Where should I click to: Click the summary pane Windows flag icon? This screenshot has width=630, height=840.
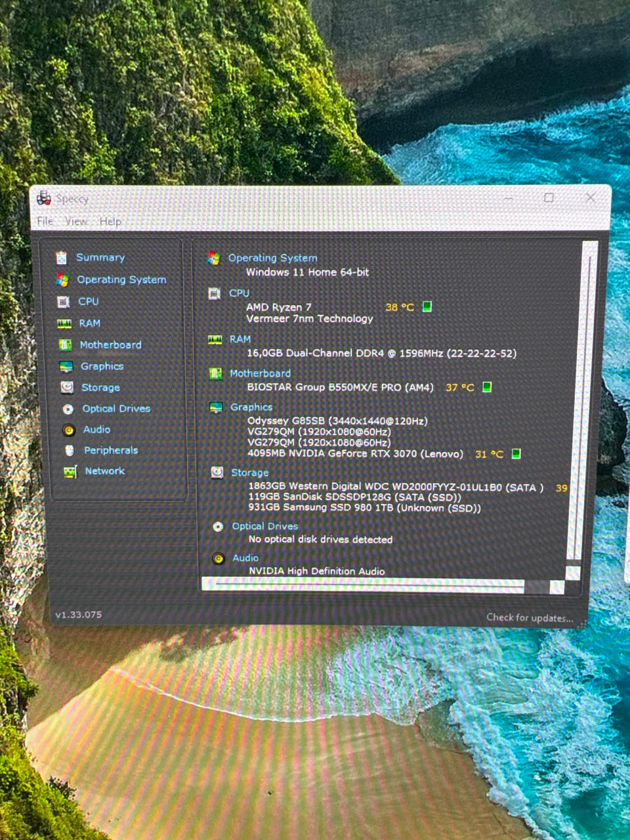coord(213,259)
